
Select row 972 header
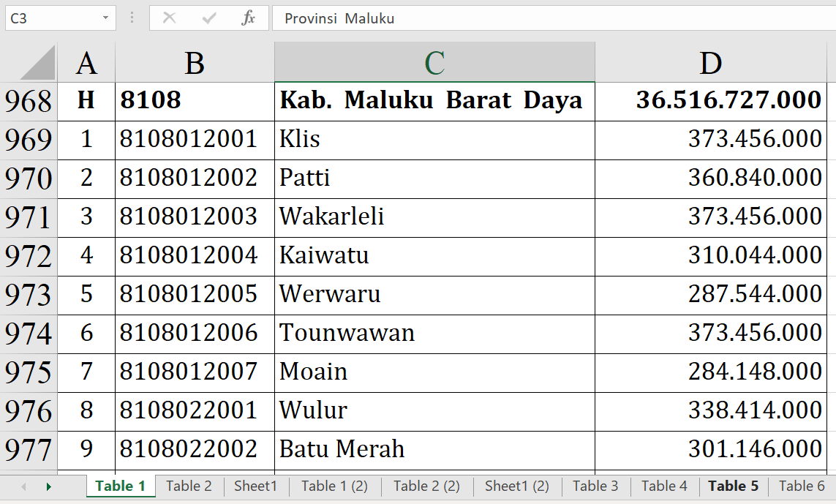pyautogui.click(x=29, y=256)
